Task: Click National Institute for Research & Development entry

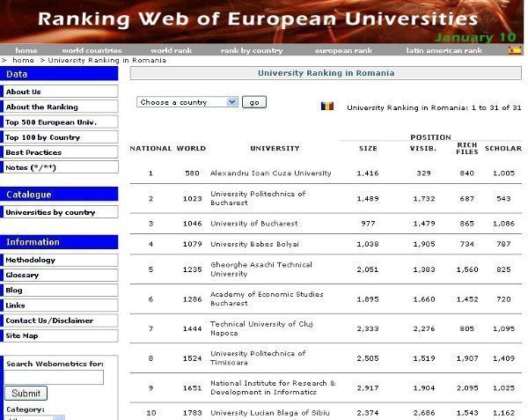Action: coord(273,387)
